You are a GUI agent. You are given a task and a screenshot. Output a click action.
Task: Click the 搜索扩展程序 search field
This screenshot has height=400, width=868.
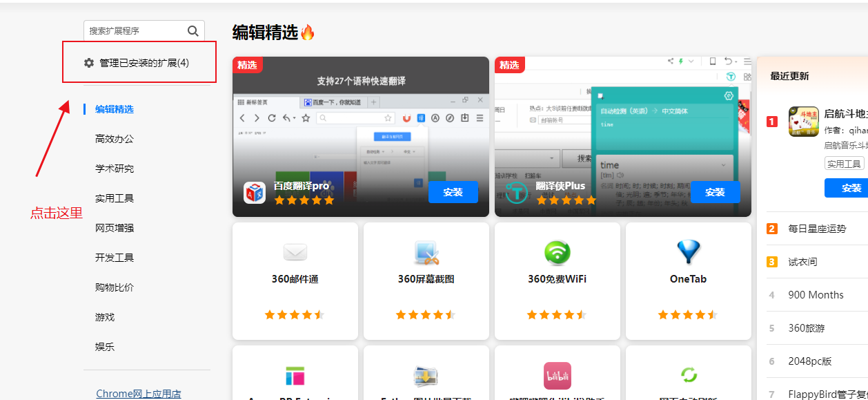[136, 31]
